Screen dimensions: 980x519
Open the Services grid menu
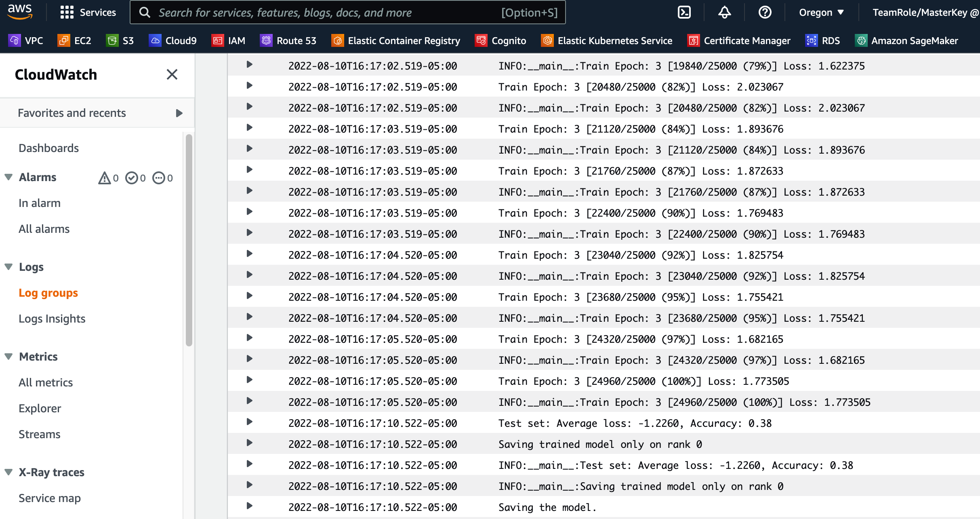pyautogui.click(x=88, y=13)
